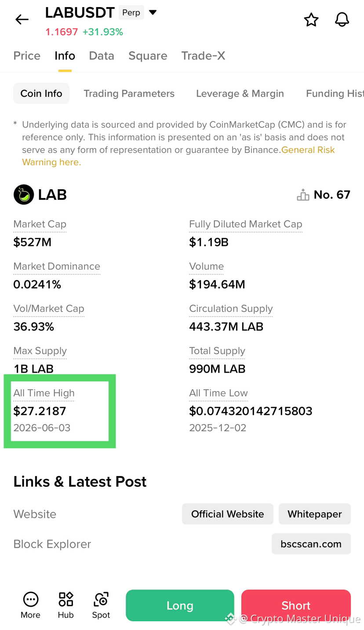Open the Hub icon
364x630 pixels.
coord(66,599)
